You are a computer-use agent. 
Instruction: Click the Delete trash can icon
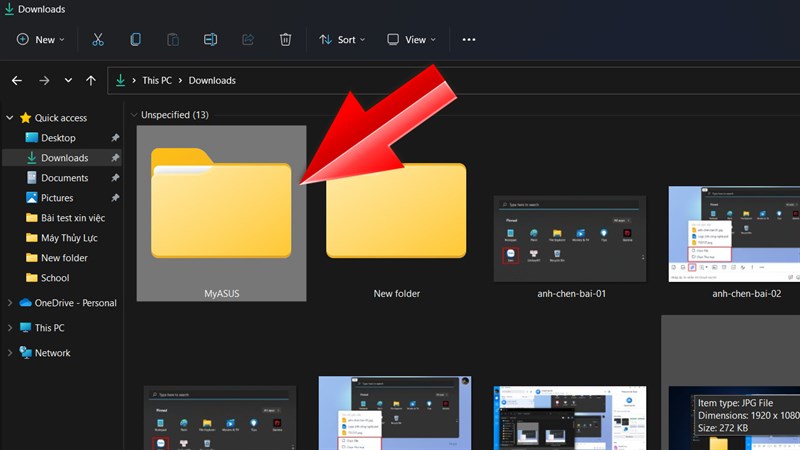coord(285,39)
